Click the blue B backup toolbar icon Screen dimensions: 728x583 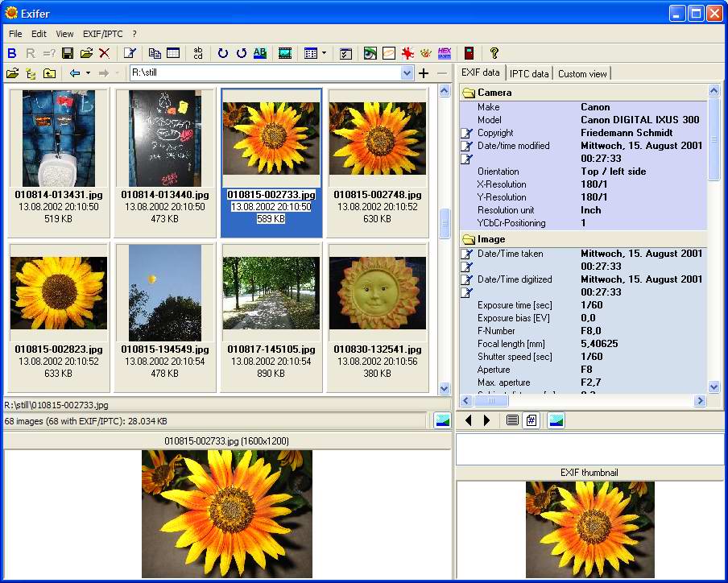tap(12, 53)
